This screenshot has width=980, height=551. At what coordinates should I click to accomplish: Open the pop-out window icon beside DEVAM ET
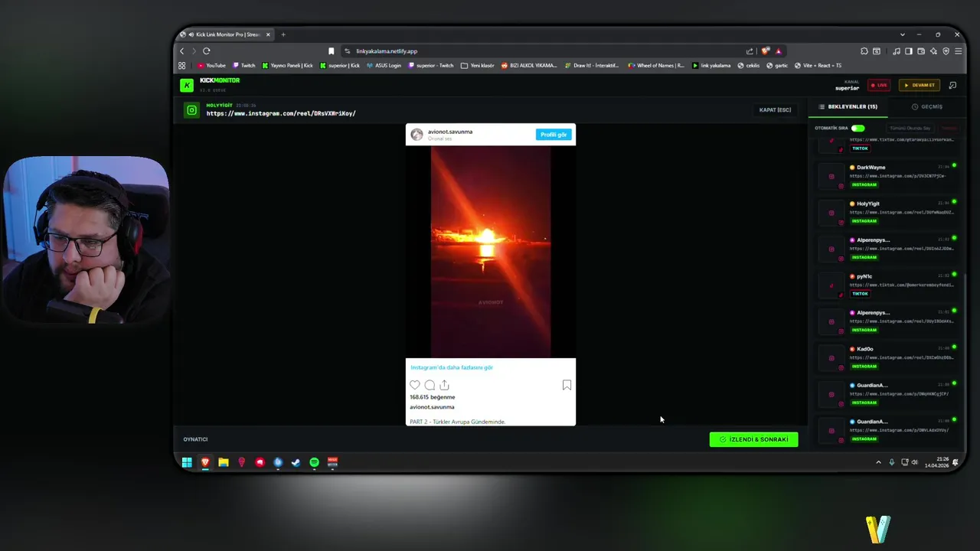click(x=952, y=85)
